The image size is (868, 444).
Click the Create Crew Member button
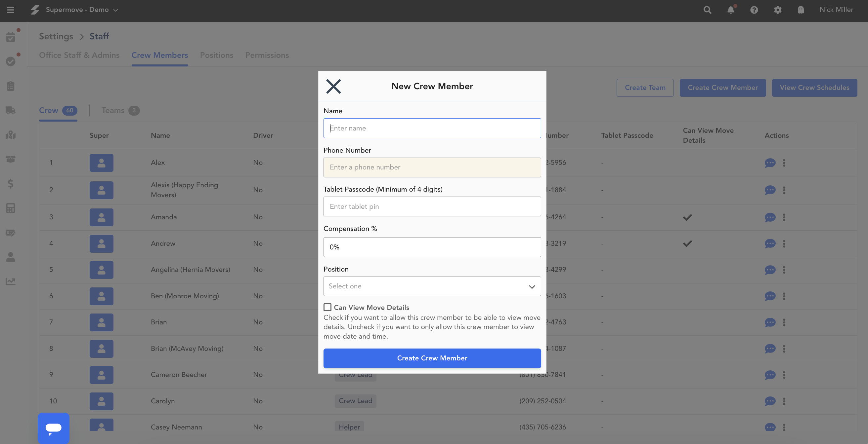coord(432,358)
